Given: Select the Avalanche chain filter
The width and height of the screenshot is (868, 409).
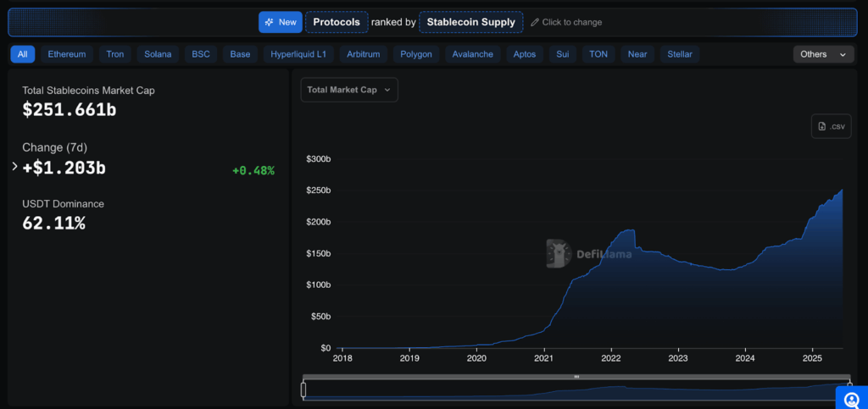Looking at the screenshot, I should point(473,54).
